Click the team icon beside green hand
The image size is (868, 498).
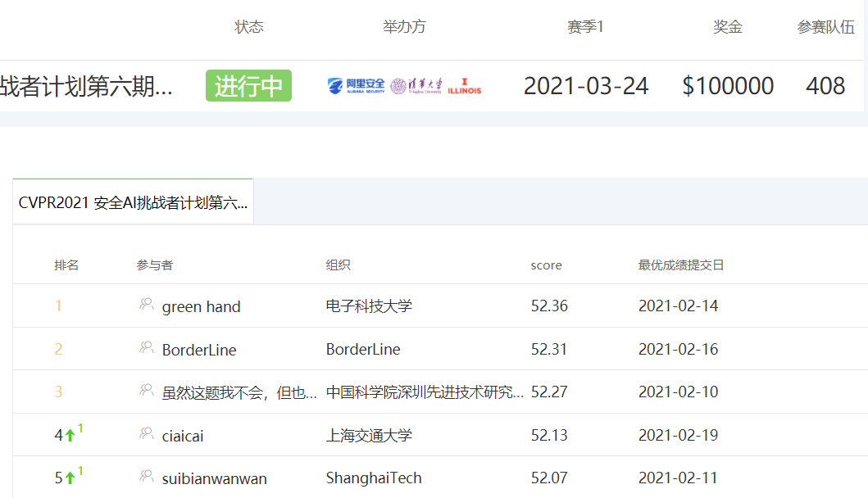(x=146, y=305)
